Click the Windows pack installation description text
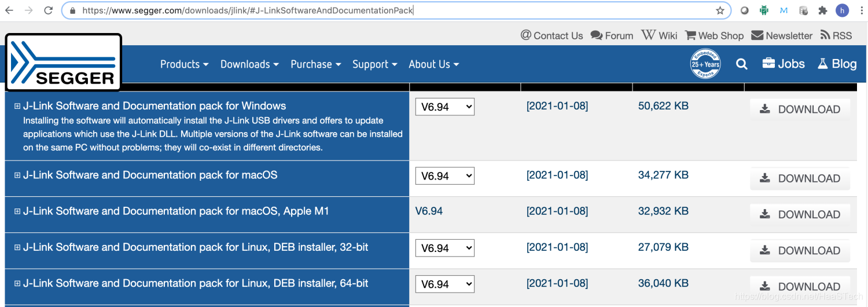868x307 pixels. 213,134
